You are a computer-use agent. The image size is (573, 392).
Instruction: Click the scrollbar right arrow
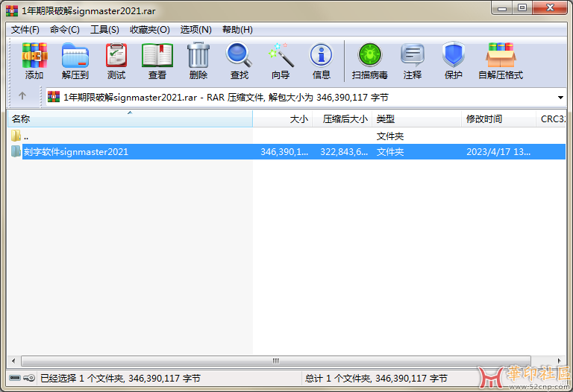tap(559, 361)
